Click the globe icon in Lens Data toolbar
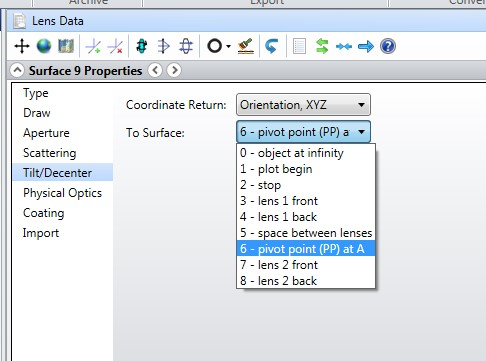 [x=44, y=46]
